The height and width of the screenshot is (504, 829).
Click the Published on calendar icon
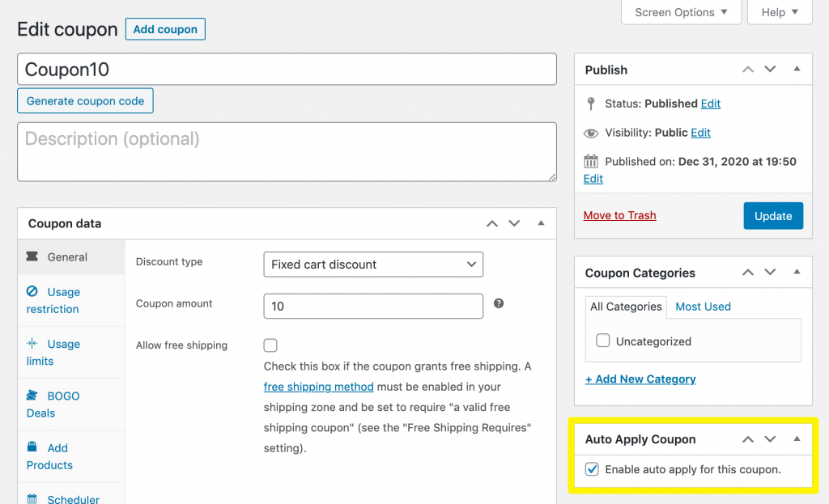tap(591, 161)
